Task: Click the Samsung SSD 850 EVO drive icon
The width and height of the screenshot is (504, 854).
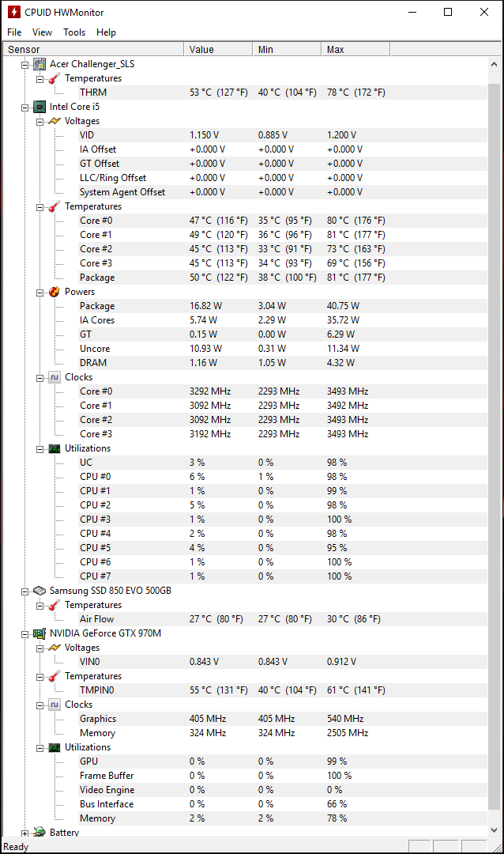Action: (39, 591)
